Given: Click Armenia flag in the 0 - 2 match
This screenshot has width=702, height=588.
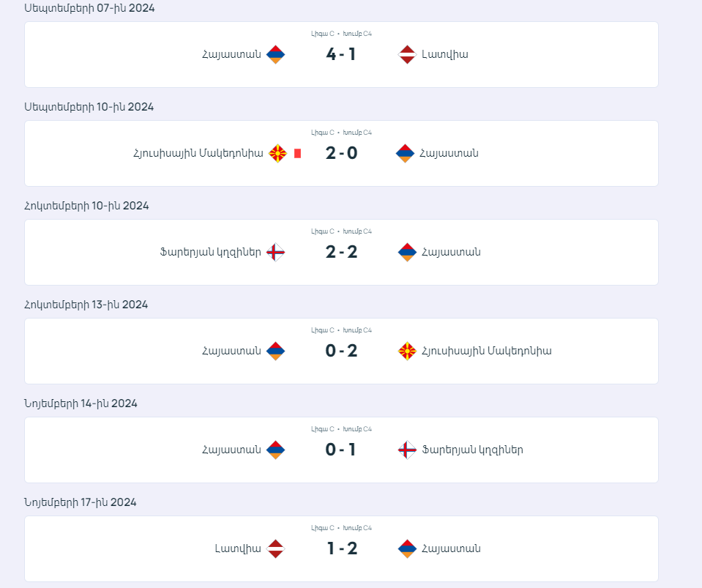Looking at the screenshot, I should click(x=275, y=351).
